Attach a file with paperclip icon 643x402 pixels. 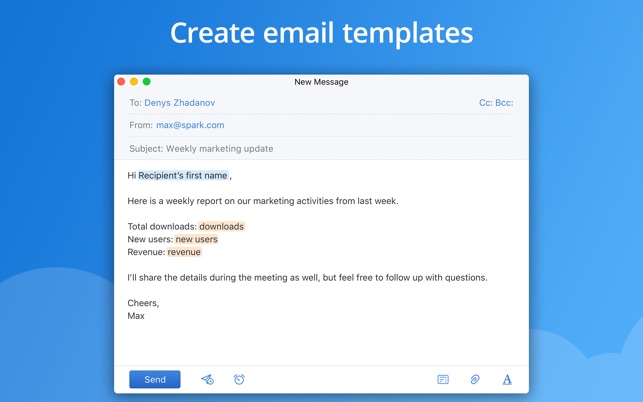click(475, 379)
